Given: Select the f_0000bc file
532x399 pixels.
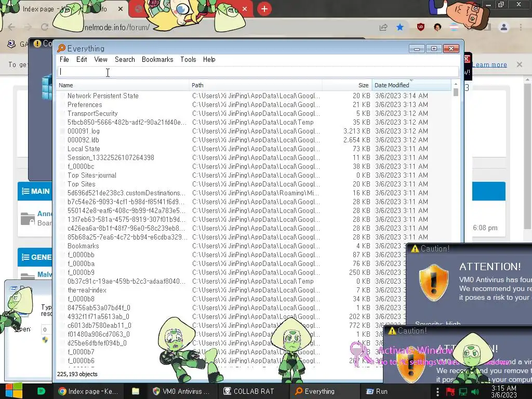Looking at the screenshot, I should (x=254, y=166).
